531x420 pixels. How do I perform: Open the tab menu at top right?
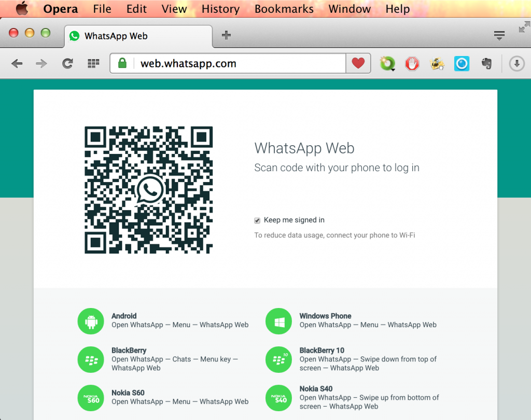499,35
